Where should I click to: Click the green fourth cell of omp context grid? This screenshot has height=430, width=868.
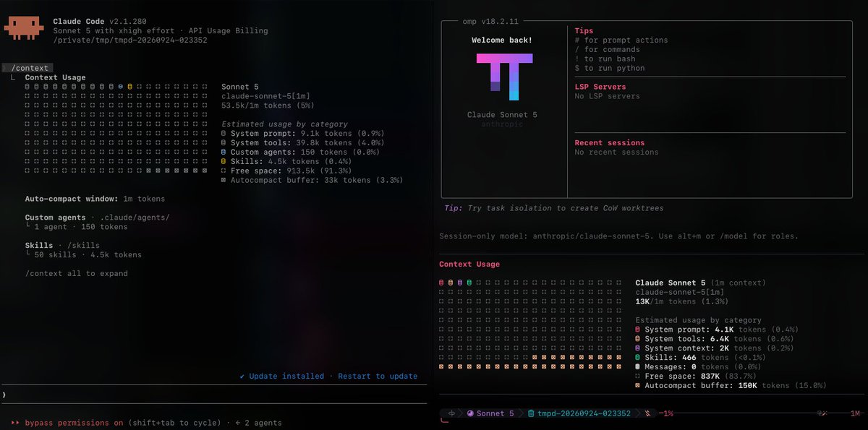(470, 283)
